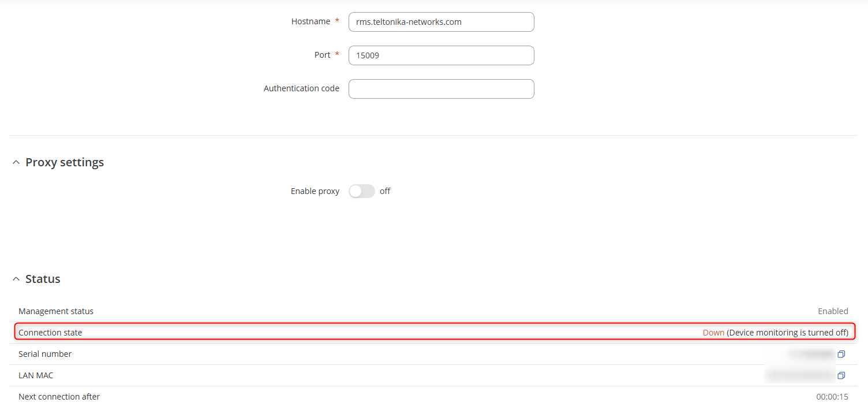The image size is (868, 410).
Task: Select the empty Authentication code field
Action: (441, 89)
